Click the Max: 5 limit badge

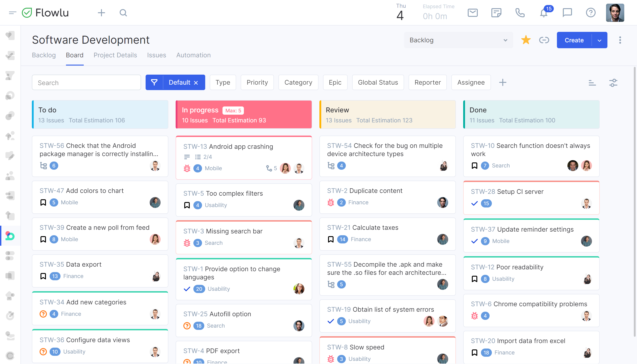[233, 111]
